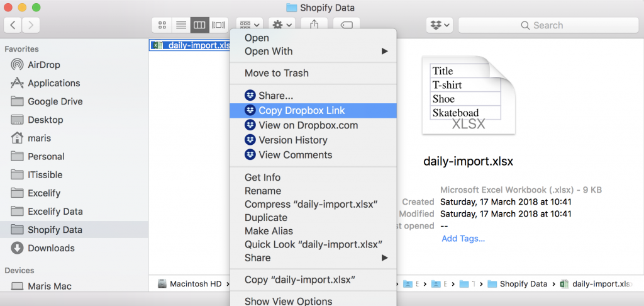Choose Move to Trash
644x306 pixels.
pos(313,73)
